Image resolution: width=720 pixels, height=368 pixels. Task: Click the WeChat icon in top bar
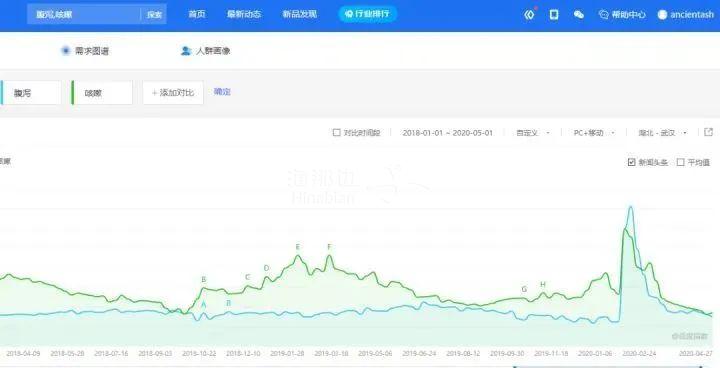(579, 15)
